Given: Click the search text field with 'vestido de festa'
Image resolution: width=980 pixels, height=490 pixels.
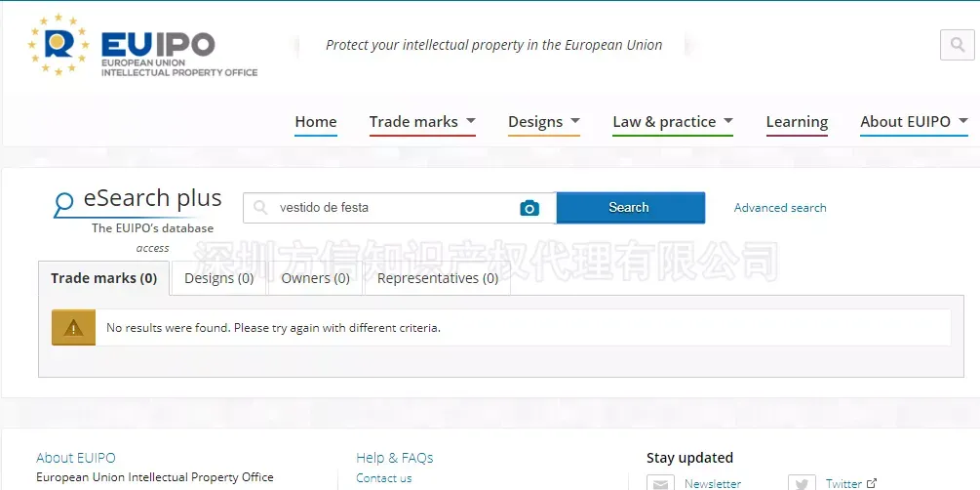Looking at the screenshot, I should coord(390,208).
